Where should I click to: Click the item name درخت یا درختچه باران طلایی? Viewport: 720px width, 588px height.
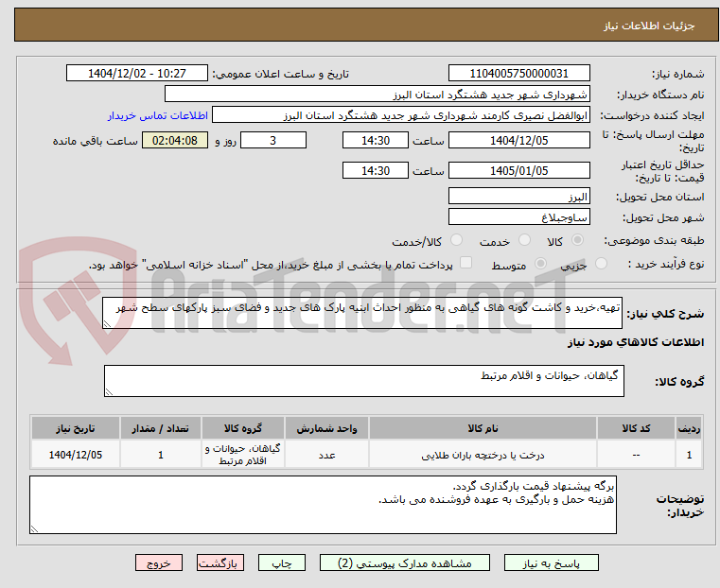tap(483, 456)
